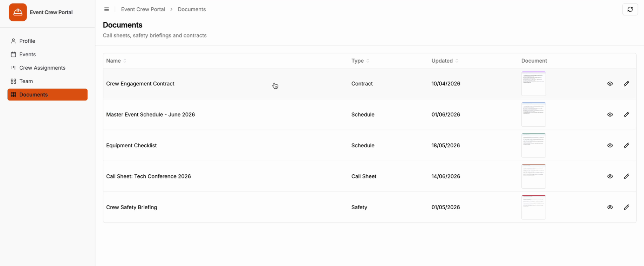Viewport: 644px width, 266px height.
Task: Click the Event Crew Portal breadcrumb link
Action: [x=143, y=9]
